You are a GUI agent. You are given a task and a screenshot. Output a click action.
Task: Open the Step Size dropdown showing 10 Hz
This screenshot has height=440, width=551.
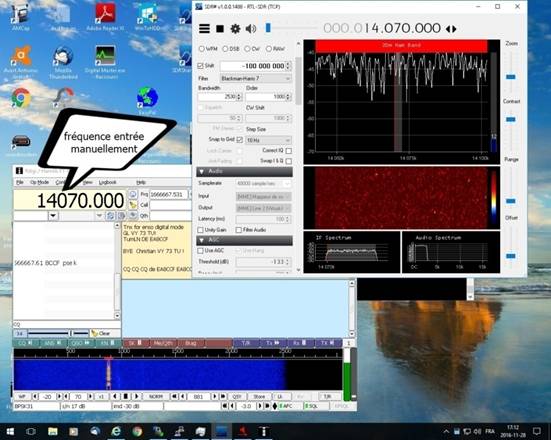(x=268, y=140)
